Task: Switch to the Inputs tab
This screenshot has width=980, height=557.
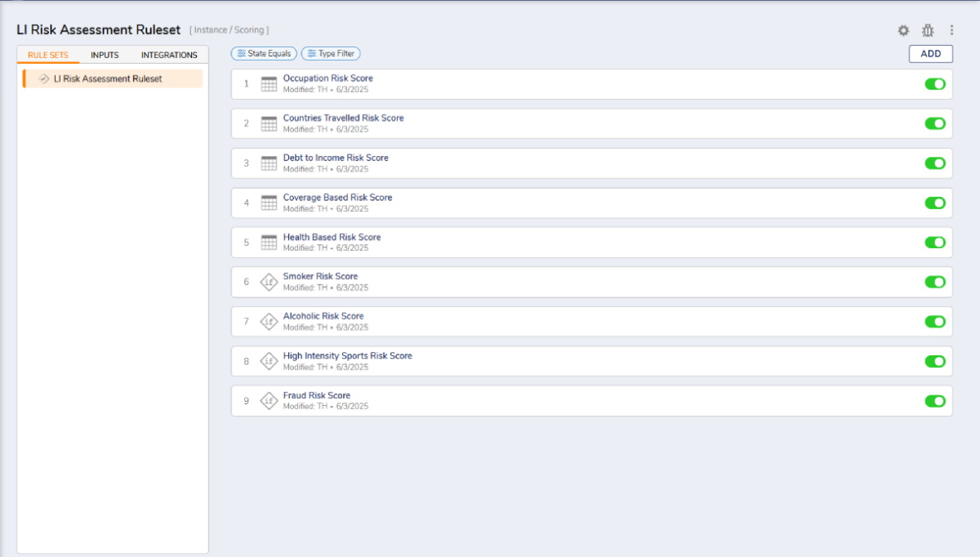Action: pos(105,56)
